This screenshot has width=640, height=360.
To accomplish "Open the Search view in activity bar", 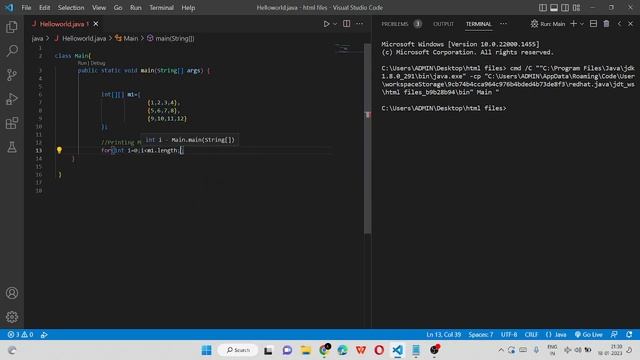I will (12, 51).
